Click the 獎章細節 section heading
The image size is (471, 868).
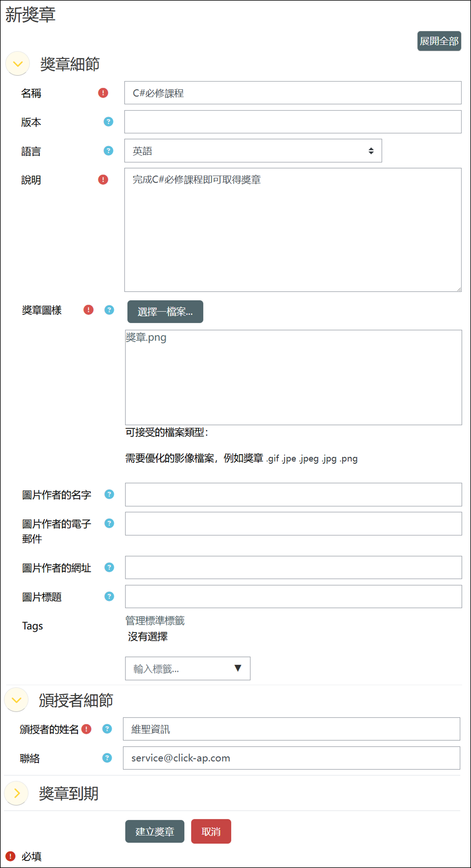click(70, 64)
